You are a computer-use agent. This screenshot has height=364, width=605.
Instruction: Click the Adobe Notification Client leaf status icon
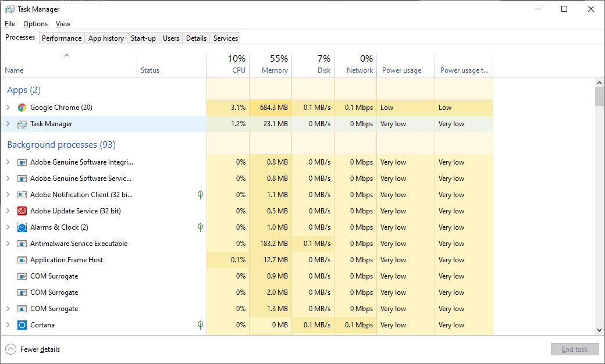pos(201,195)
